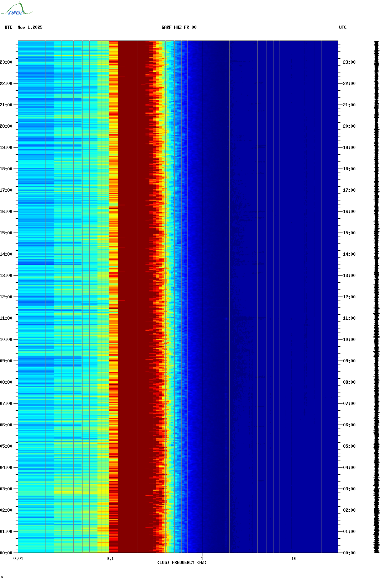
Task: Click the left-axis 12:00 time label
Action: click(x=6, y=297)
